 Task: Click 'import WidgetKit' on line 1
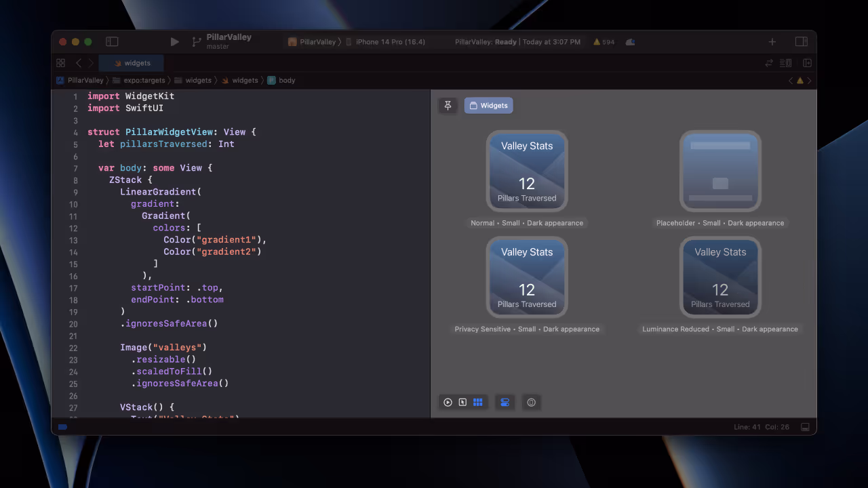[131, 96]
